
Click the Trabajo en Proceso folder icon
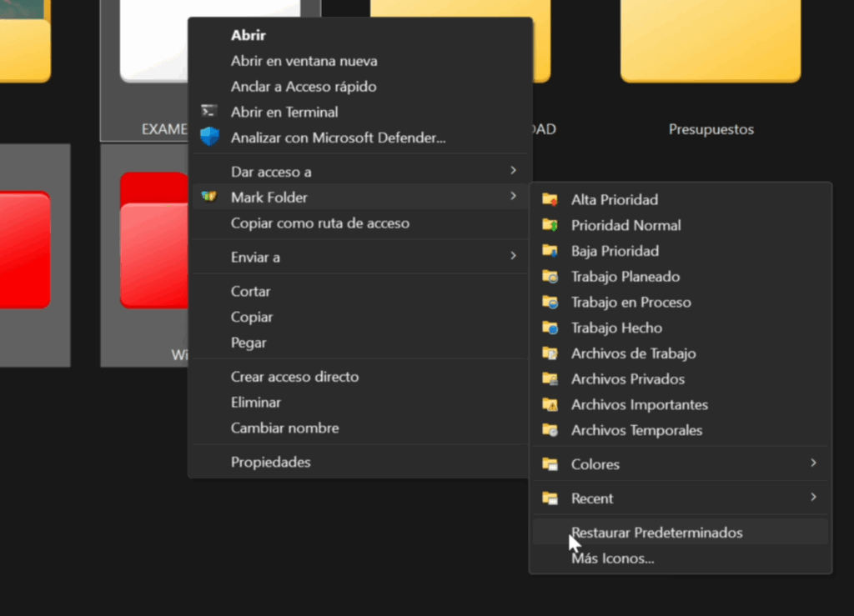pos(550,302)
